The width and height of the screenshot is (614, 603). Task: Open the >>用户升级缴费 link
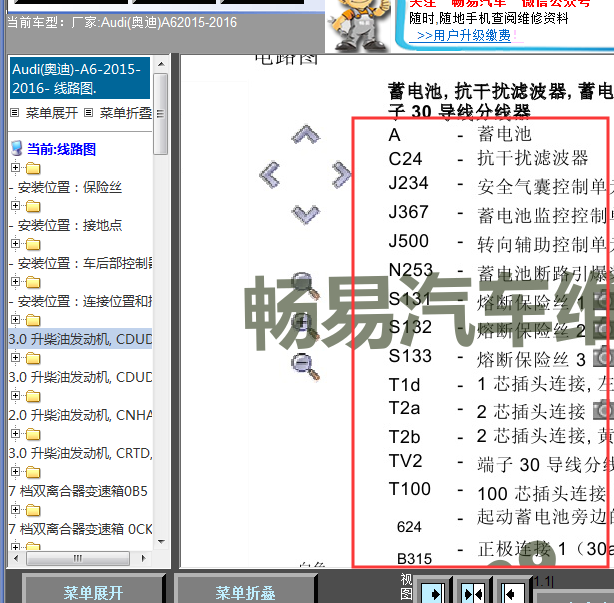[x=464, y=36]
